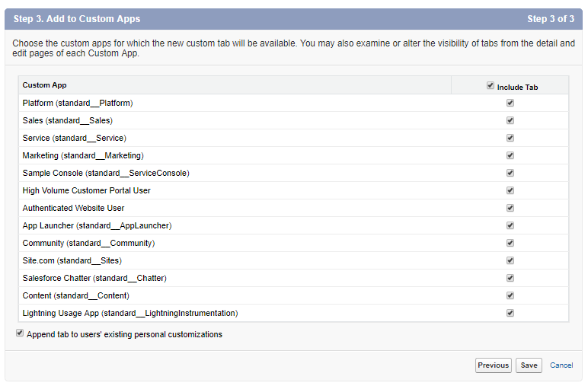
Task: Uncheck High Volume Customer Portal User checkbox
Action: tap(510, 190)
